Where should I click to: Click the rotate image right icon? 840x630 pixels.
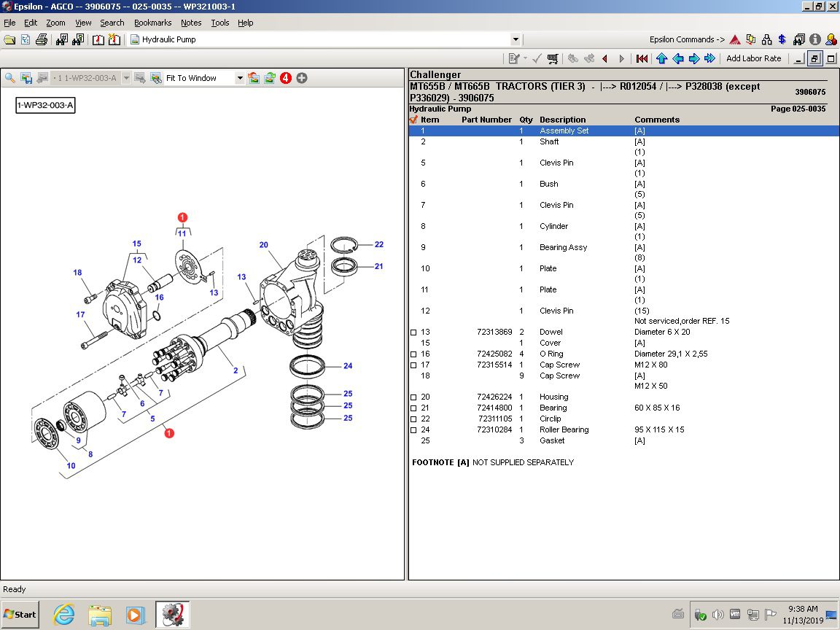[270, 78]
